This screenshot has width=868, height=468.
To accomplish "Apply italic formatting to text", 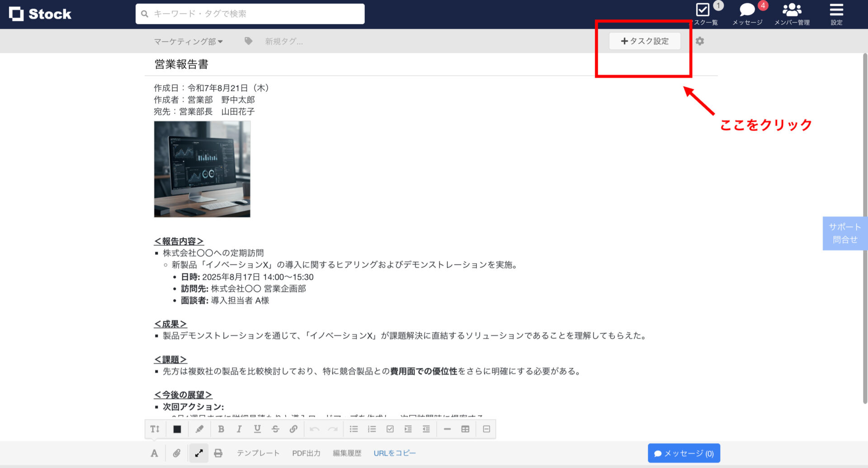I will click(x=239, y=429).
